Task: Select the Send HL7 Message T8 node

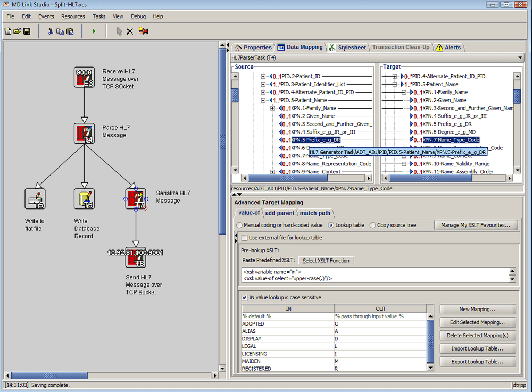Action: tap(136, 257)
